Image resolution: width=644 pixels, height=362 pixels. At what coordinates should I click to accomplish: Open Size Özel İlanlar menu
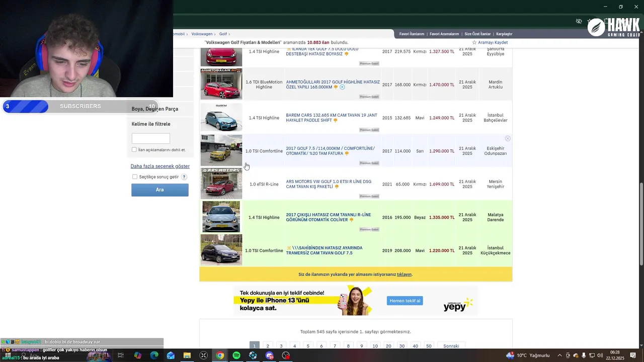pos(477,34)
